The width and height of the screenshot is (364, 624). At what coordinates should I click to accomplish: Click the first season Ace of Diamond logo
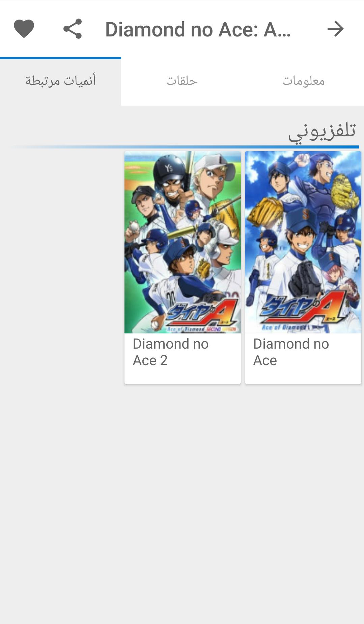[x=302, y=310]
